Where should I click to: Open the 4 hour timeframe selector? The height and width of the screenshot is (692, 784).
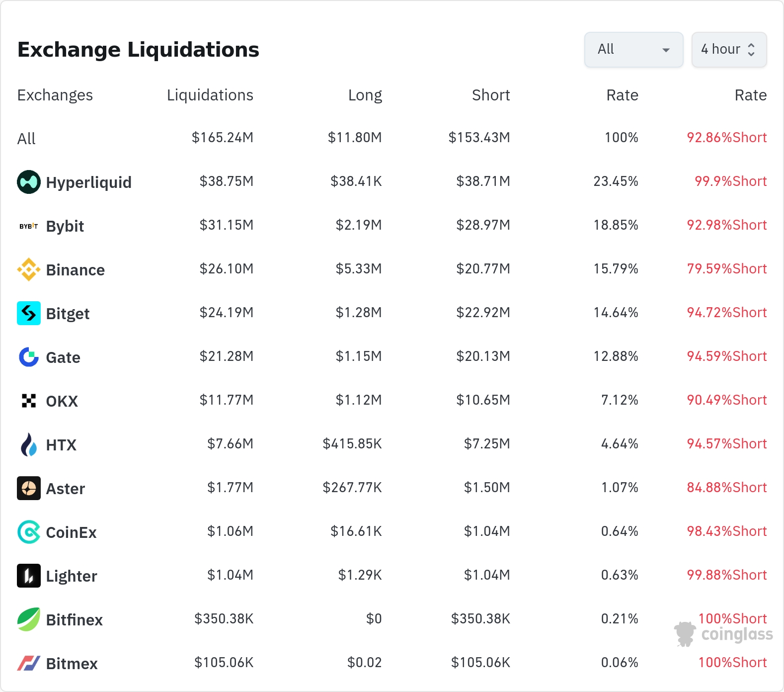click(729, 50)
